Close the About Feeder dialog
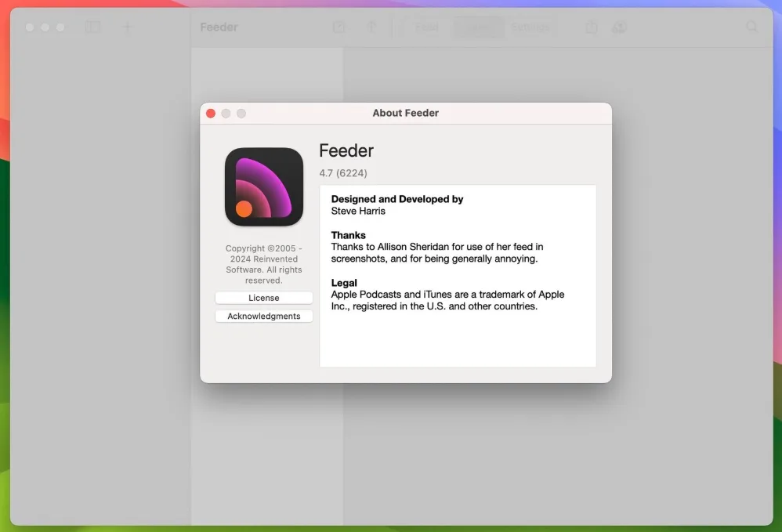 [211, 114]
